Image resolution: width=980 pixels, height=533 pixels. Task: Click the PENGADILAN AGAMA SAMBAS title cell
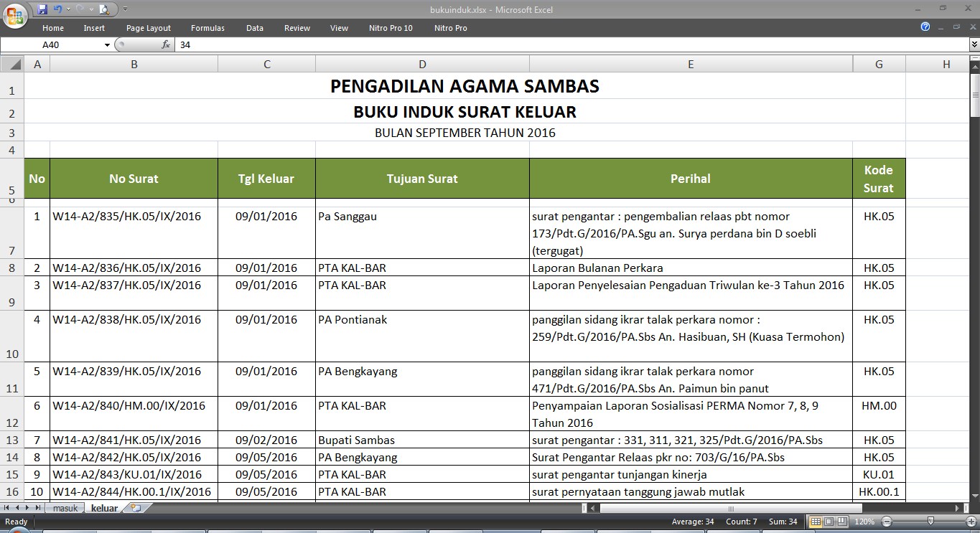465,86
